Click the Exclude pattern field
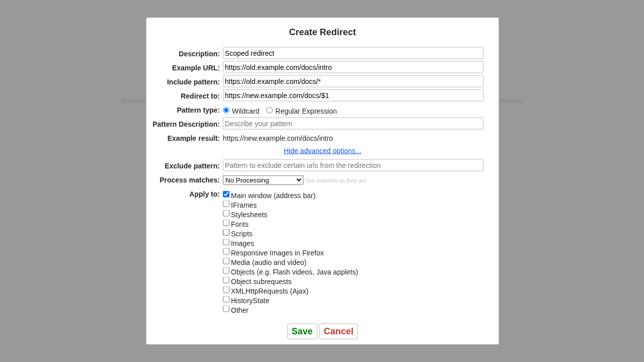The width and height of the screenshot is (644, 362). 353,165
